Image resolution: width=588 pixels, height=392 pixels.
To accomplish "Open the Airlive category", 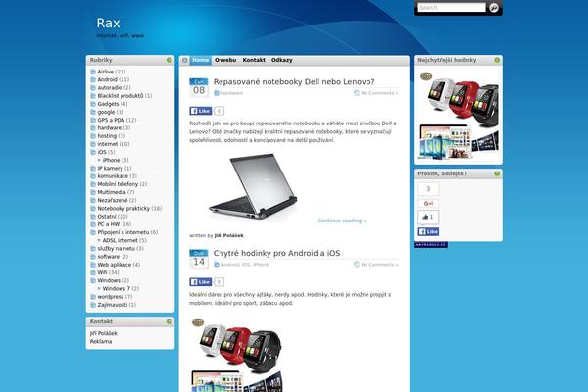I will 106,72.
